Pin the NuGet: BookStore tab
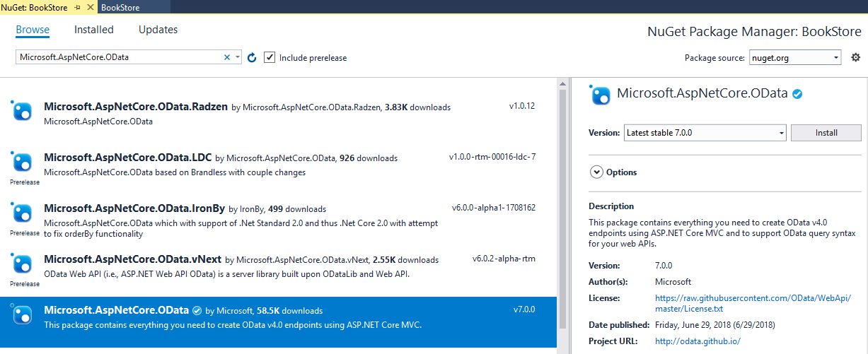The image size is (868, 354). coord(78,7)
